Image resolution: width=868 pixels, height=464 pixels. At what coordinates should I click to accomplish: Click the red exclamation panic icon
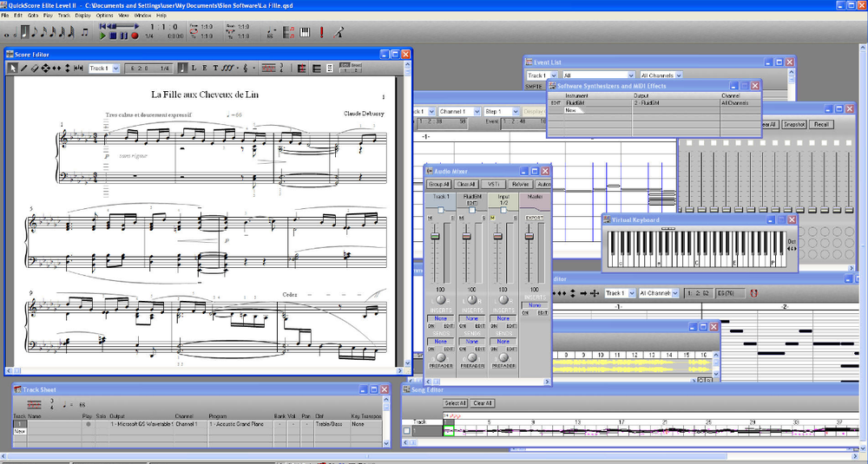pyautogui.click(x=322, y=32)
